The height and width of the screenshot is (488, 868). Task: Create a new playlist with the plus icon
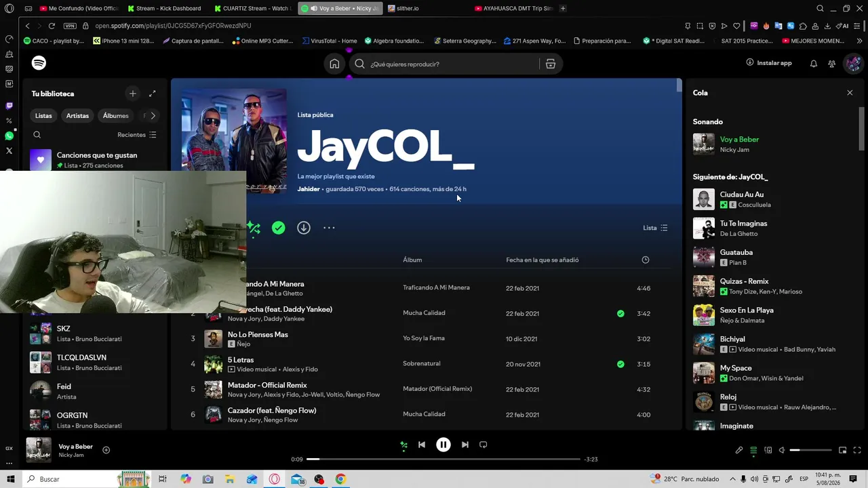click(133, 94)
